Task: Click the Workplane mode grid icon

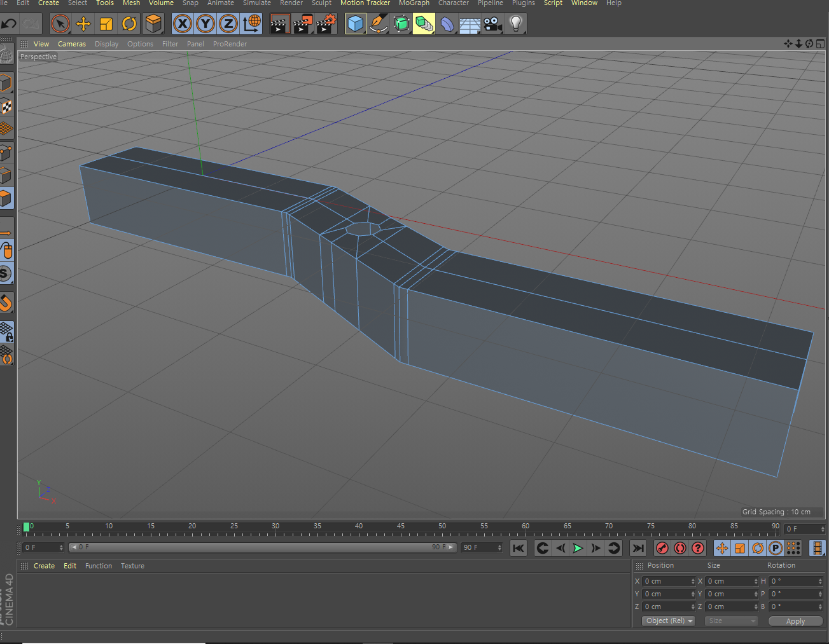Action: tap(6, 129)
